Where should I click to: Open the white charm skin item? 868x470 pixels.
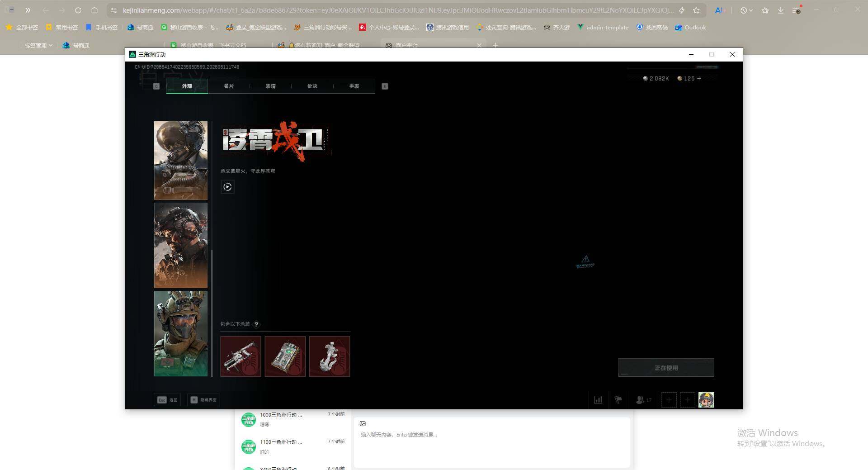coord(329,356)
